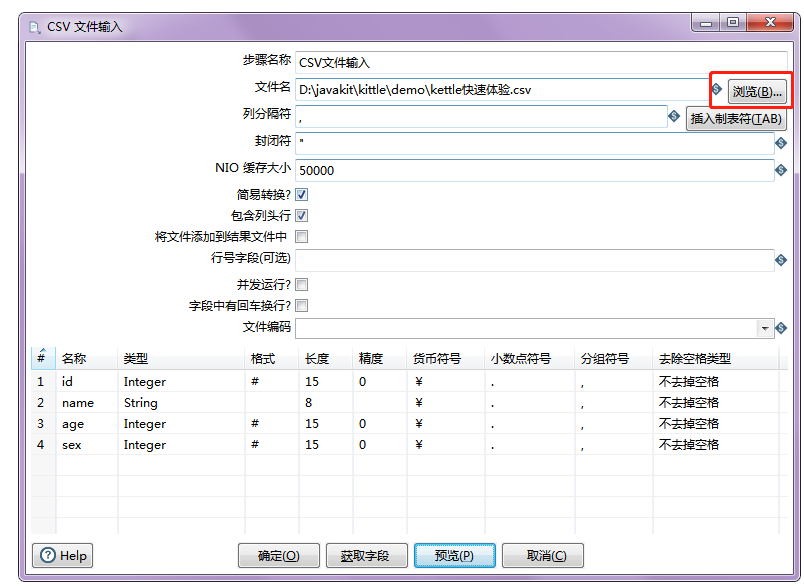Click the 去除空格类型 column header
The width and height of the screenshot is (804, 586).
pos(715,358)
